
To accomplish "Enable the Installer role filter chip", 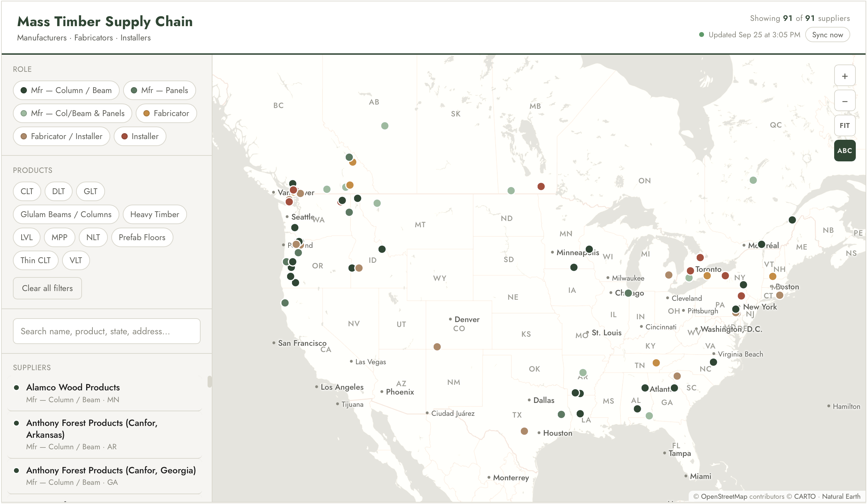I will [x=140, y=136].
